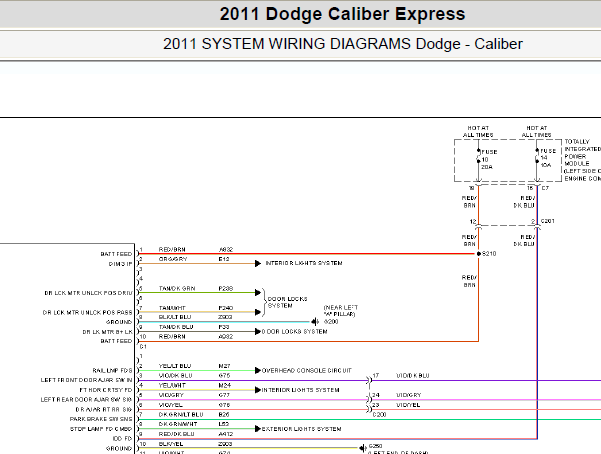Select the "YEL/LT BLU" wire label
This screenshot has width=601, height=454.
175,366
